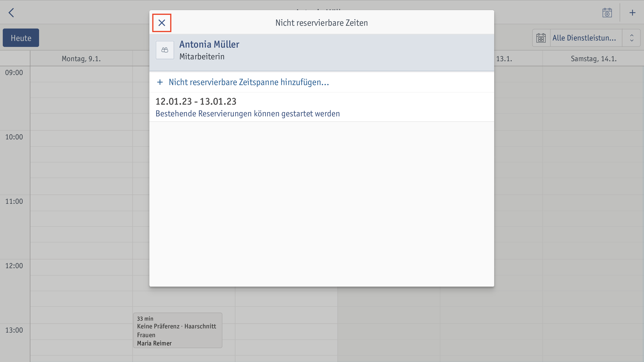Click the dialog title Nicht reservierbare Zeiten

pyautogui.click(x=322, y=23)
